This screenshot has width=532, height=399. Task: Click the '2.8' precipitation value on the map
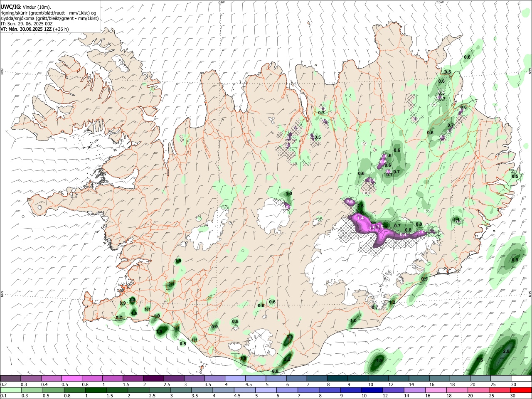point(506,352)
